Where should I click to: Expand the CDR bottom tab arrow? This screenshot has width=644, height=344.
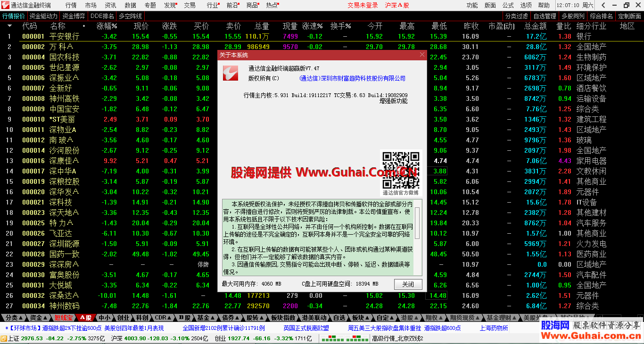(170, 318)
